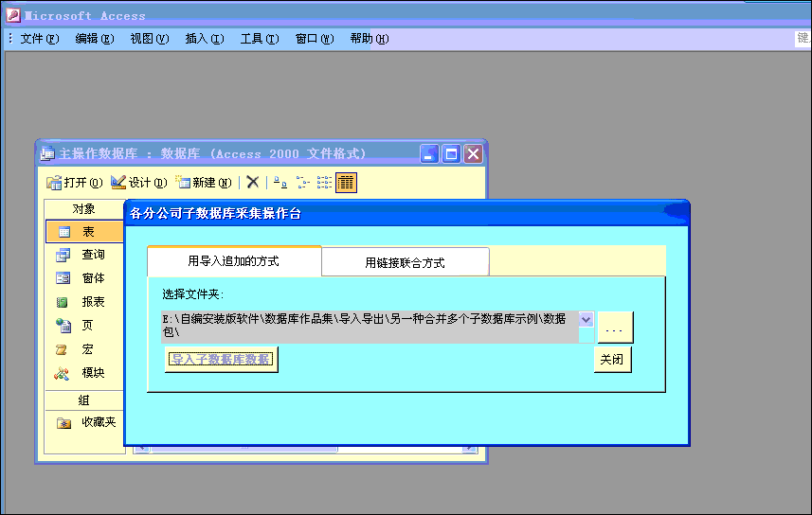Expand the folder path dropdown arrow
The height and width of the screenshot is (515, 812).
click(x=586, y=319)
